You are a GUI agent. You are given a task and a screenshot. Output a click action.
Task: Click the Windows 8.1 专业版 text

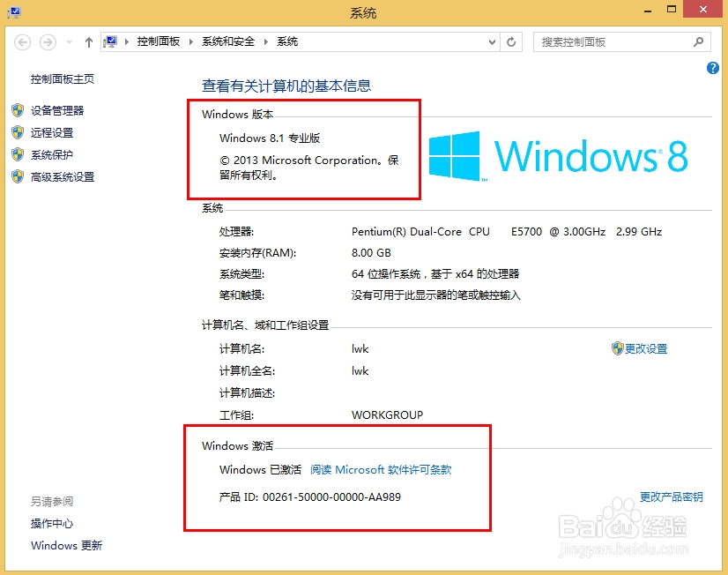270,138
